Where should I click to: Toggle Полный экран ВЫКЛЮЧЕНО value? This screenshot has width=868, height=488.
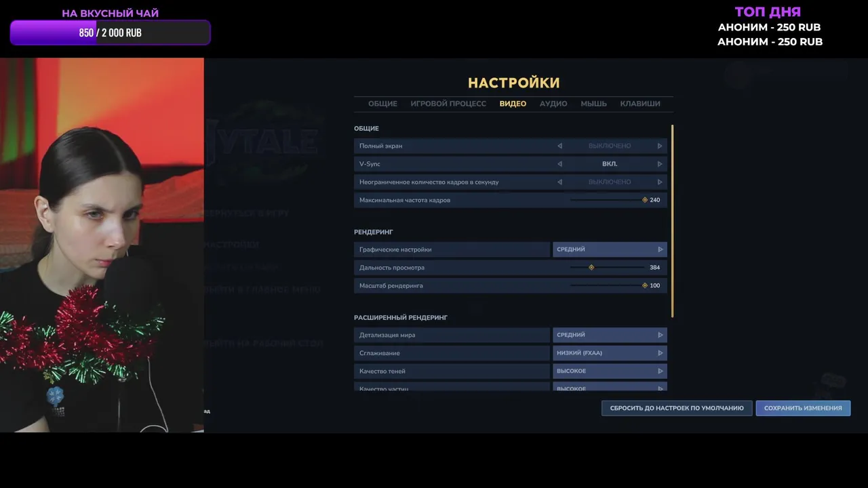point(610,146)
